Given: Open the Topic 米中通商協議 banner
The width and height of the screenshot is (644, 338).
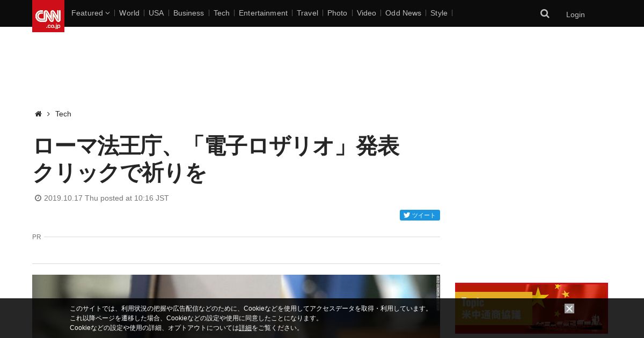Looking at the screenshot, I should [x=531, y=308].
